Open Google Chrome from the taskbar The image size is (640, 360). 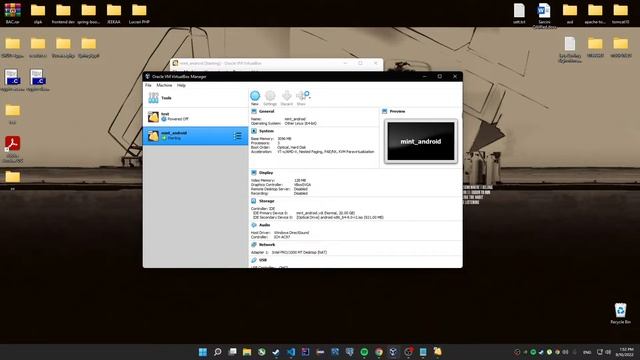(379, 352)
